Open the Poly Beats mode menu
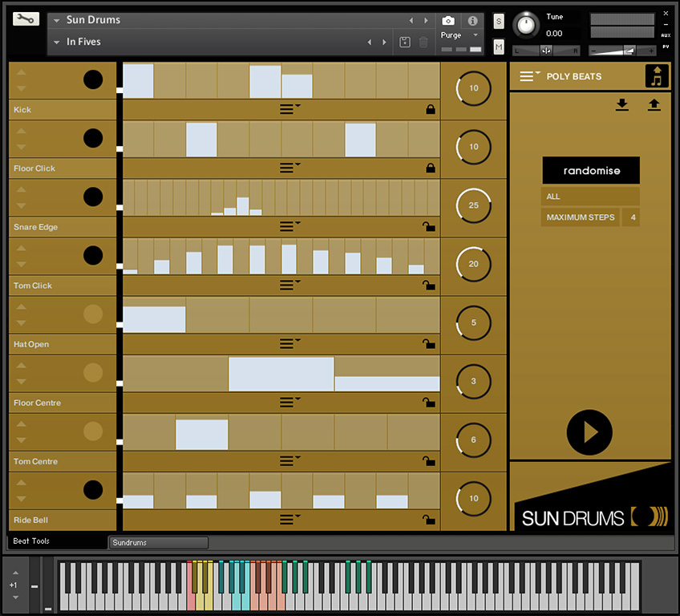 [x=530, y=76]
